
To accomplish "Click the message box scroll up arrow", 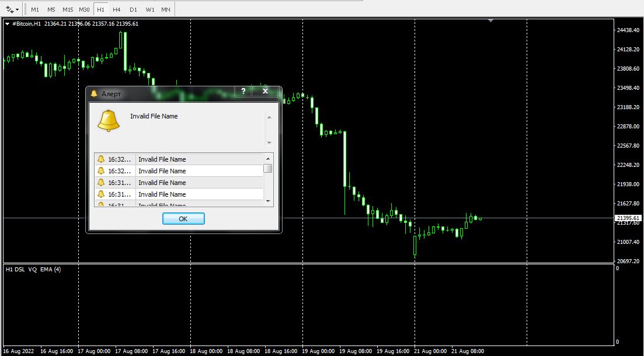I will (269, 117).
